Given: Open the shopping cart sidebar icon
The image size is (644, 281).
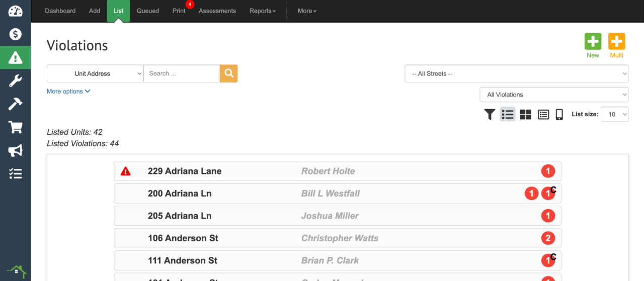Looking at the screenshot, I should [x=16, y=127].
